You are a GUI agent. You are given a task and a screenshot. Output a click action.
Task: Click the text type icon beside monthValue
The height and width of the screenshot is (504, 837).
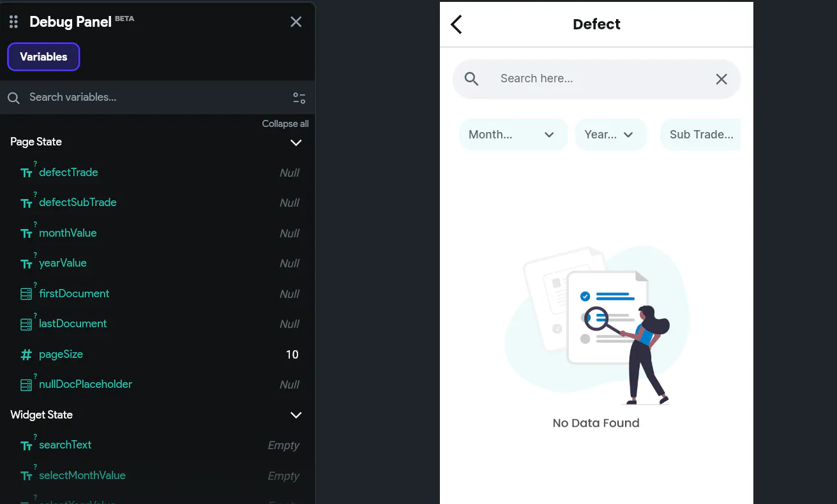[x=26, y=233]
